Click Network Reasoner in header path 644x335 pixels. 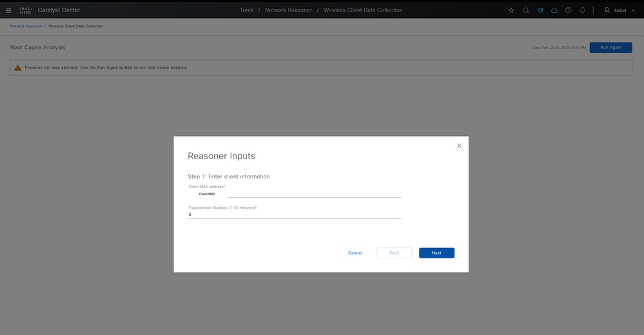click(288, 10)
